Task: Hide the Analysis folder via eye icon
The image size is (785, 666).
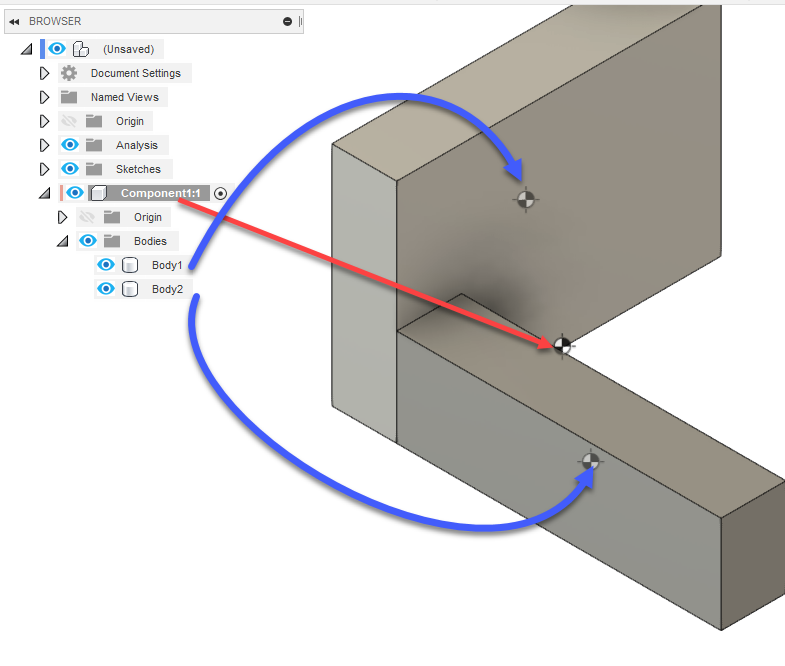Action: (70, 145)
